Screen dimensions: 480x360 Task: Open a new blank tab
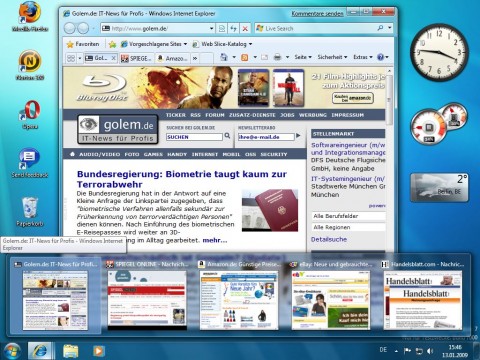point(206,58)
